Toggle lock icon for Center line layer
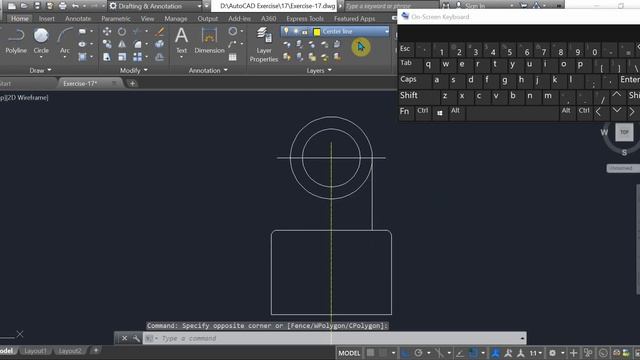 305,31
